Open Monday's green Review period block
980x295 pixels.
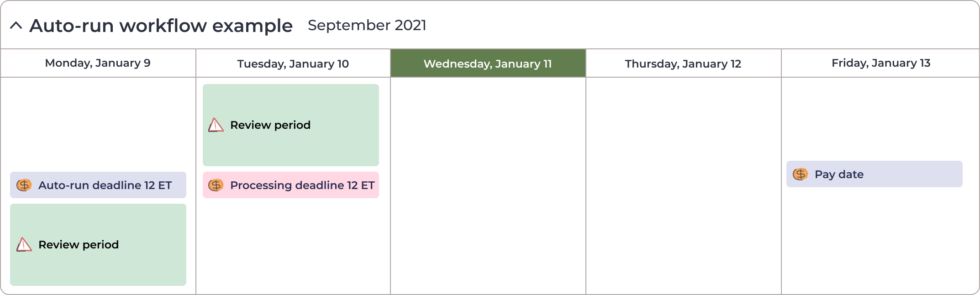[x=98, y=245]
